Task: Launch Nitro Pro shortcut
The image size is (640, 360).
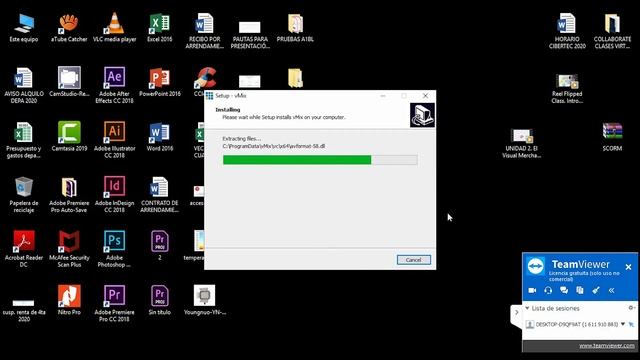Action: (69, 300)
